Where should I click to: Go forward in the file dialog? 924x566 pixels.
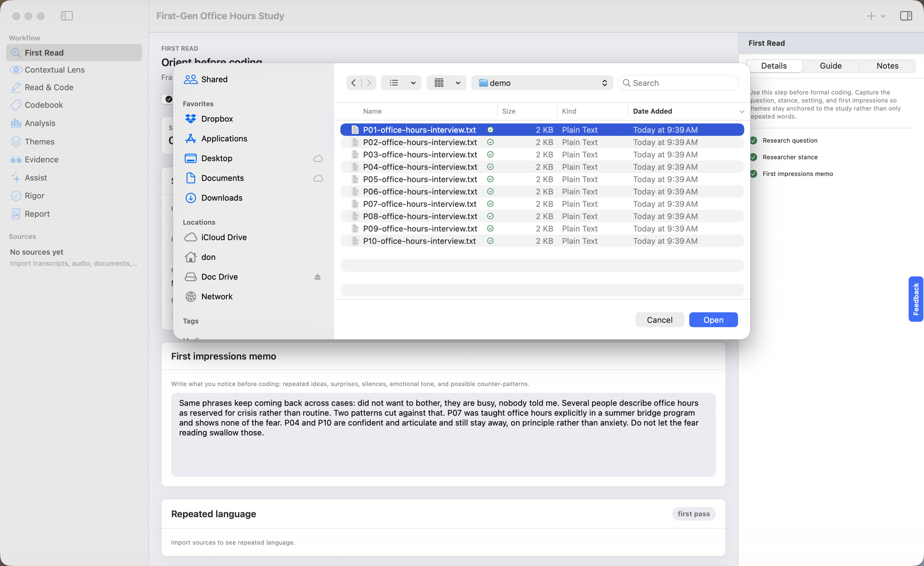pos(369,83)
